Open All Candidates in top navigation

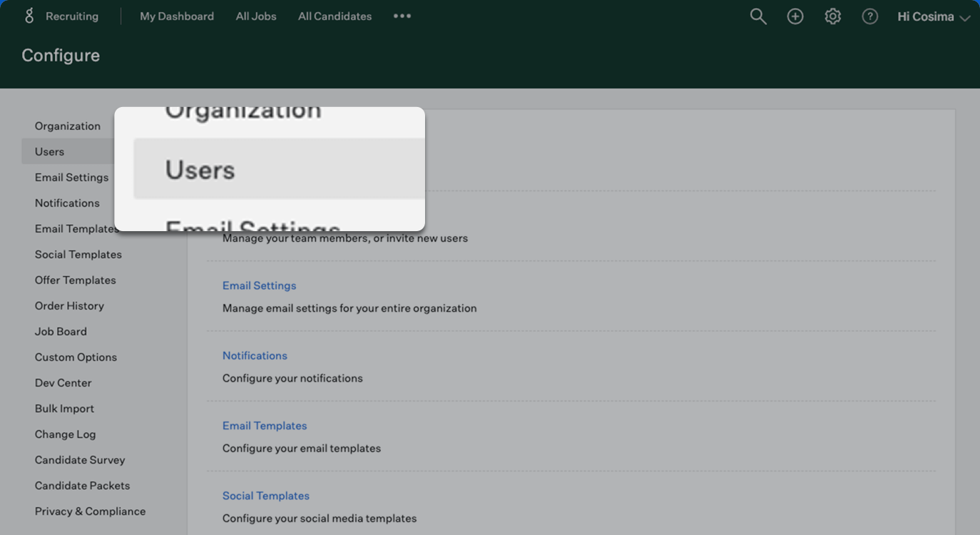(x=335, y=16)
